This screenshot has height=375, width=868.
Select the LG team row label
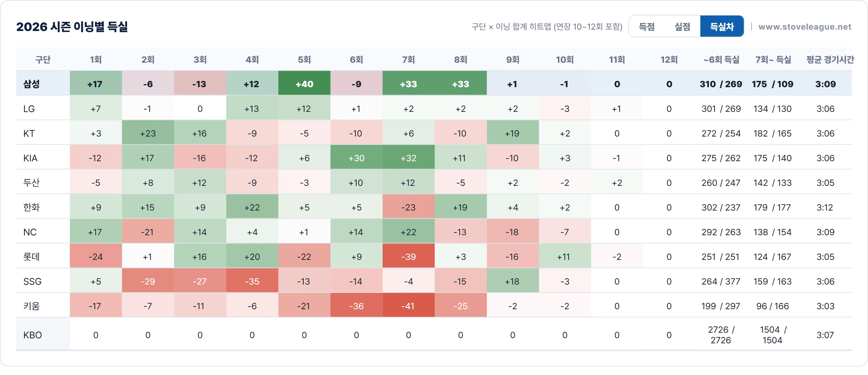(x=29, y=109)
